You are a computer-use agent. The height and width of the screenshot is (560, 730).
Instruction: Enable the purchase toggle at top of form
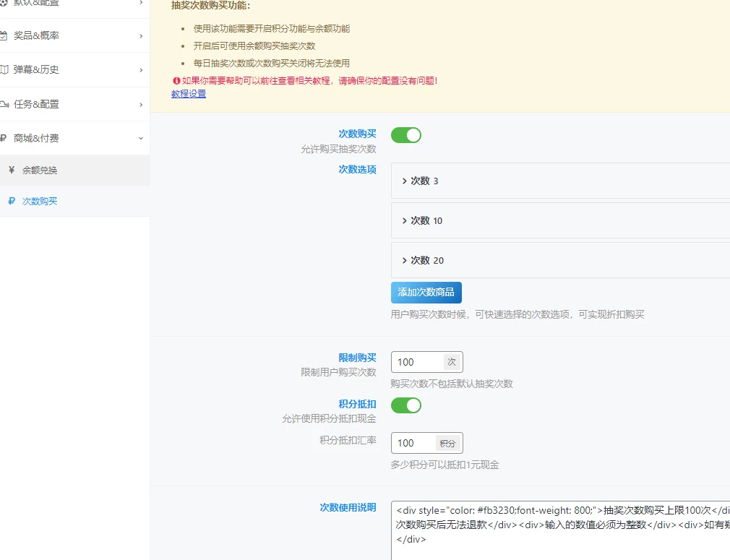(x=405, y=134)
